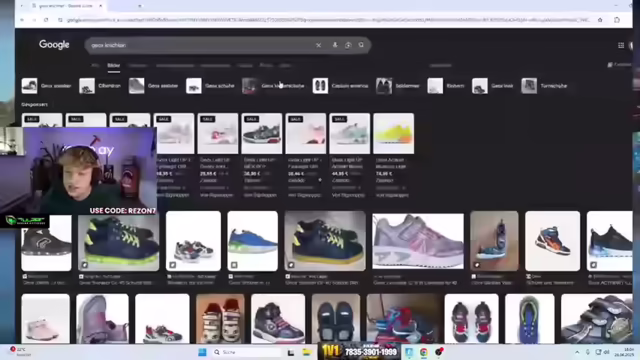Image resolution: width=640 pixels, height=360 pixels.
Task: Reload the page in browser toolbar
Action: (x=46, y=20)
